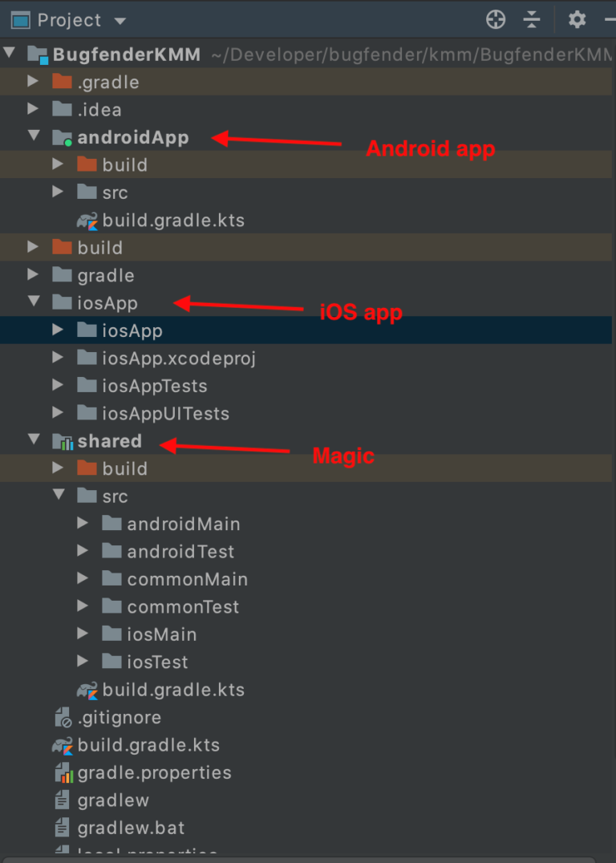Click the Select Opened File crosshair icon
The width and height of the screenshot is (616, 863).
(x=495, y=20)
